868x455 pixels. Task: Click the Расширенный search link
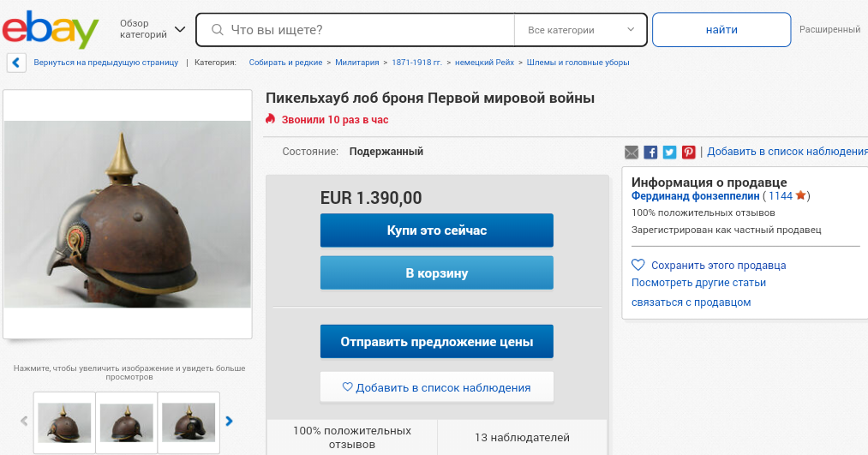[x=829, y=29]
